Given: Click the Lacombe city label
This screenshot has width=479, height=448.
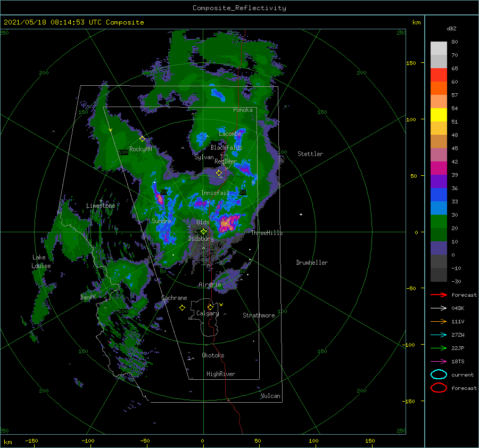Looking at the screenshot, I should [230, 134].
